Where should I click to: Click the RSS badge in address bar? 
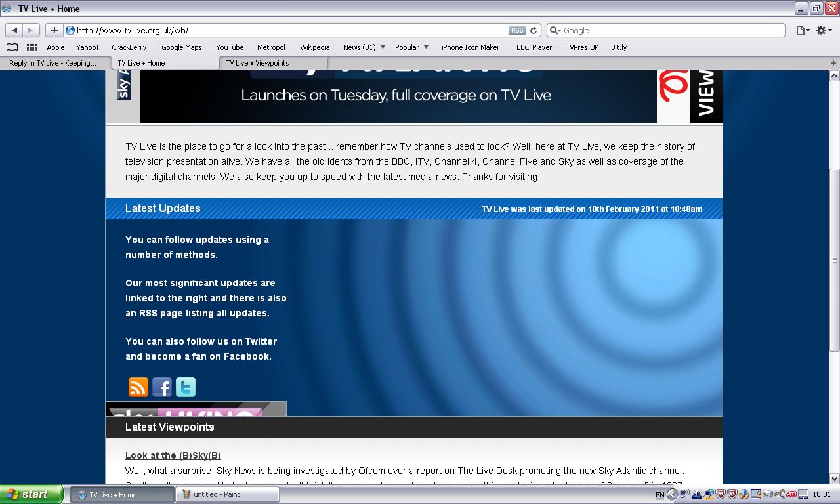(517, 30)
